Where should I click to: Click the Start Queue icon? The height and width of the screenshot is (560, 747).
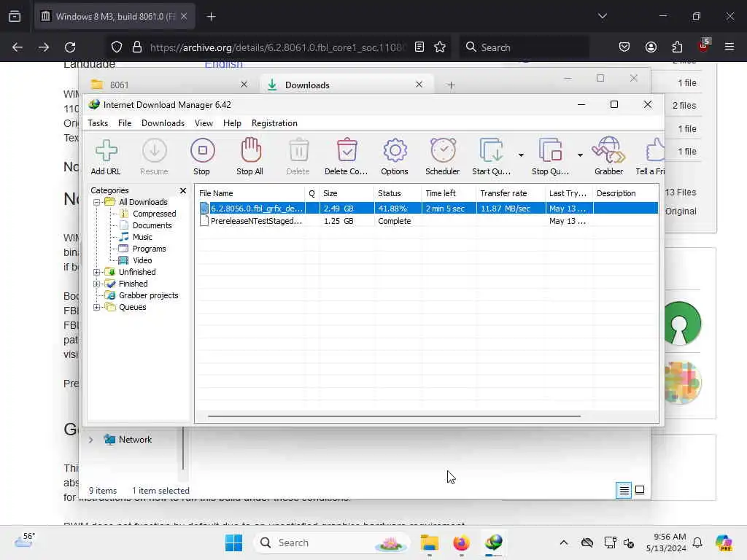pos(491,156)
